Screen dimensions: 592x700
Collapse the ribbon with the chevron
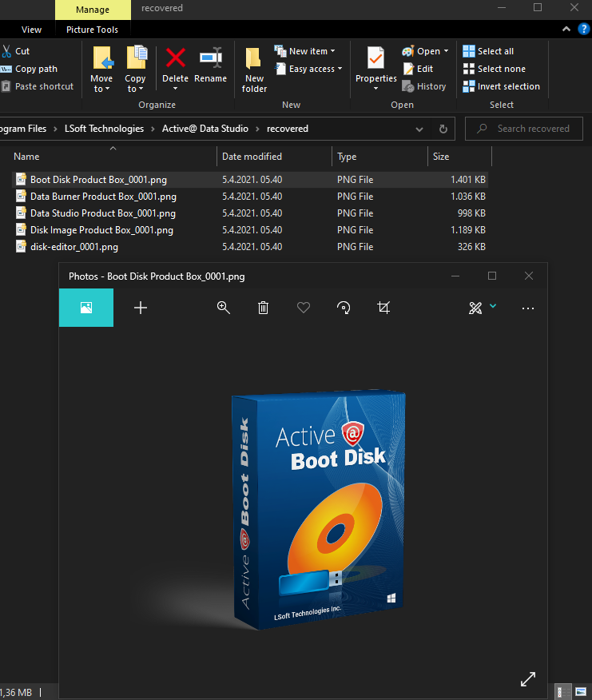[x=566, y=29]
